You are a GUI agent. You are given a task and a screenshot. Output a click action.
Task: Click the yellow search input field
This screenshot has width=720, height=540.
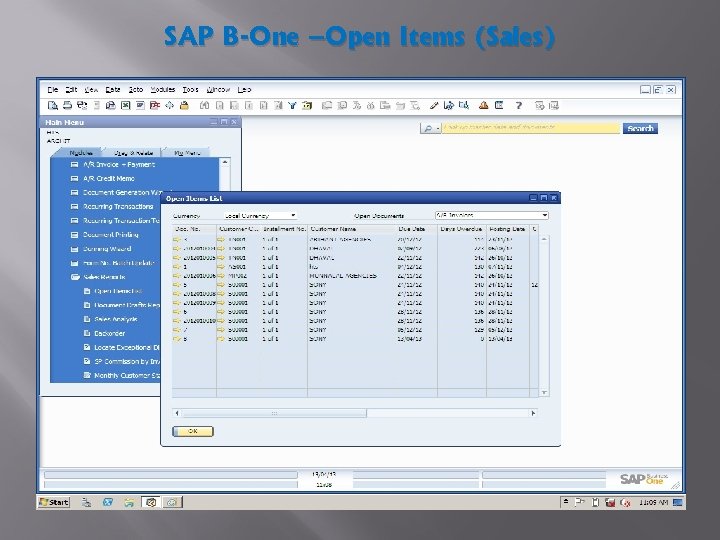[530, 128]
